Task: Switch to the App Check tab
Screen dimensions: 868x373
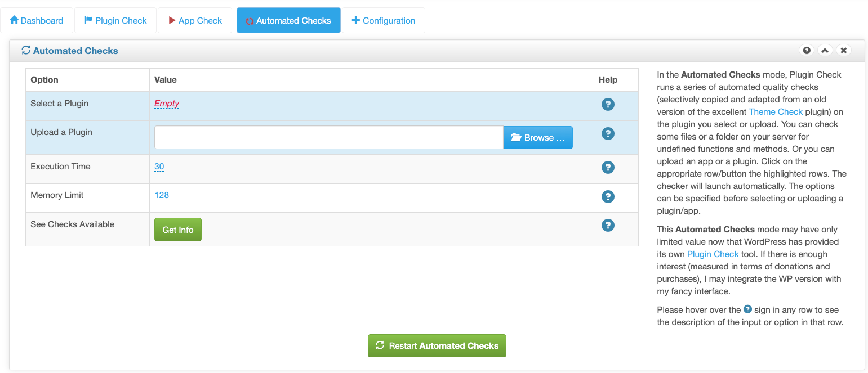Action: pyautogui.click(x=194, y=20)
